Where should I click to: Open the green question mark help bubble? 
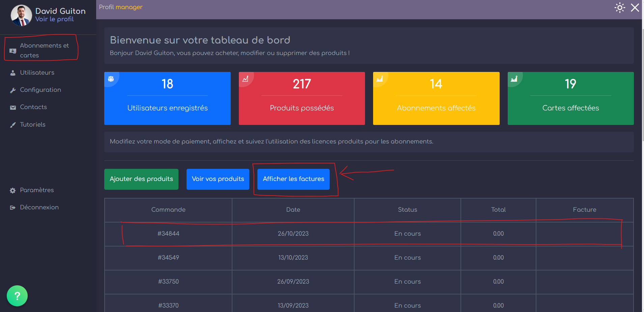pos(17,296)
